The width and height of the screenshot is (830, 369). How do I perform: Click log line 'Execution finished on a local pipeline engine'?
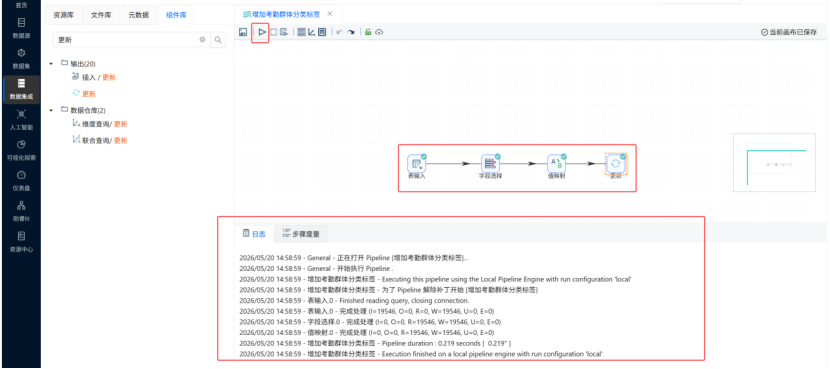(x=421, y=354)
